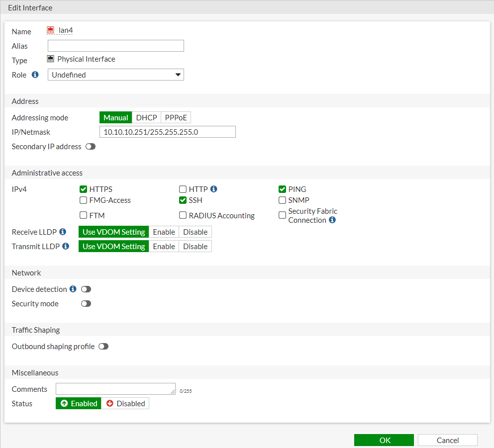Set Receive LLDP to Enable

coord(164,232)
